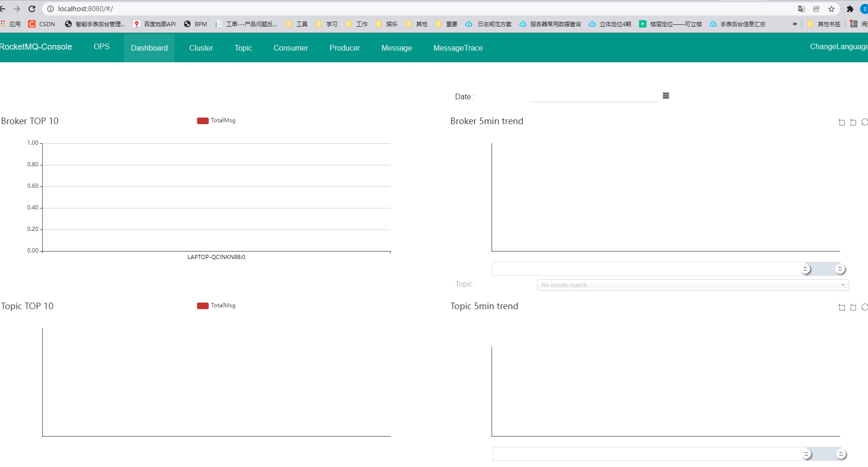Image resolution: width=868 pixels, height=467 pixels.
Task: Go forward with the browser forward arrow
Action: (17, 9)
